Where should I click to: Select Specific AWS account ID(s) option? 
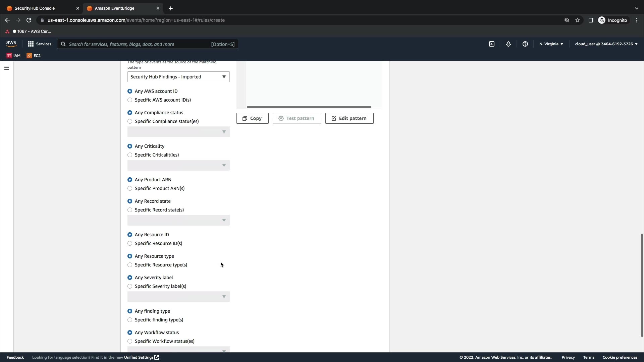pyautogui.click(x=130, y=100)
